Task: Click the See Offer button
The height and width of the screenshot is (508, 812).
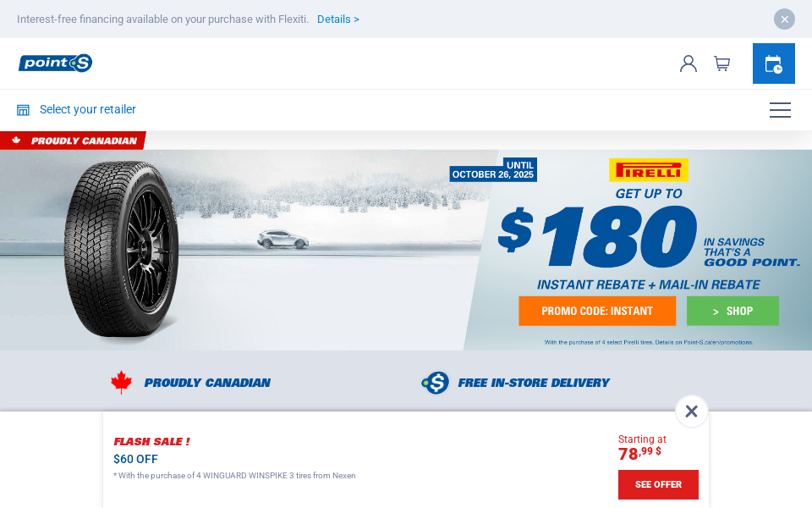Action: [658, 484]
